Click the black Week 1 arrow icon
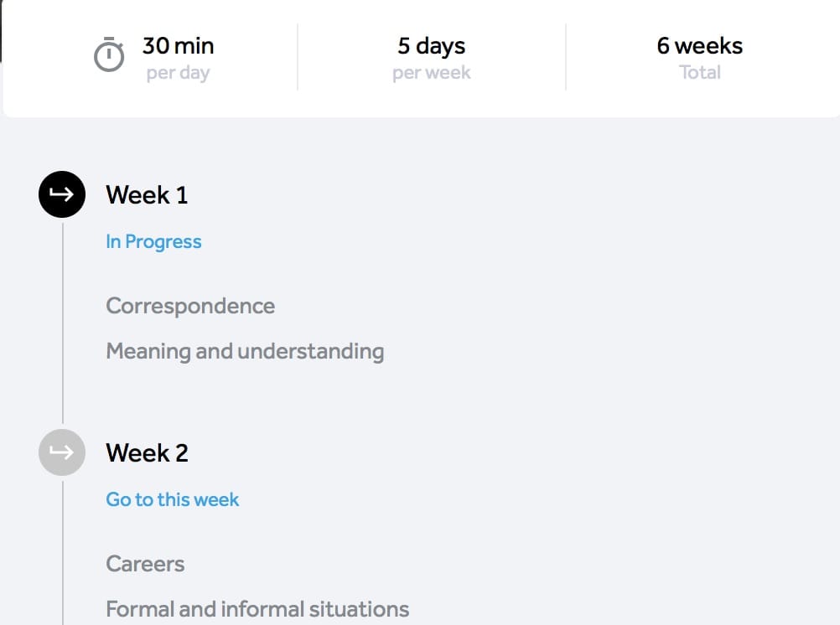Screen dimensions: 840x625 click(62, 194)
